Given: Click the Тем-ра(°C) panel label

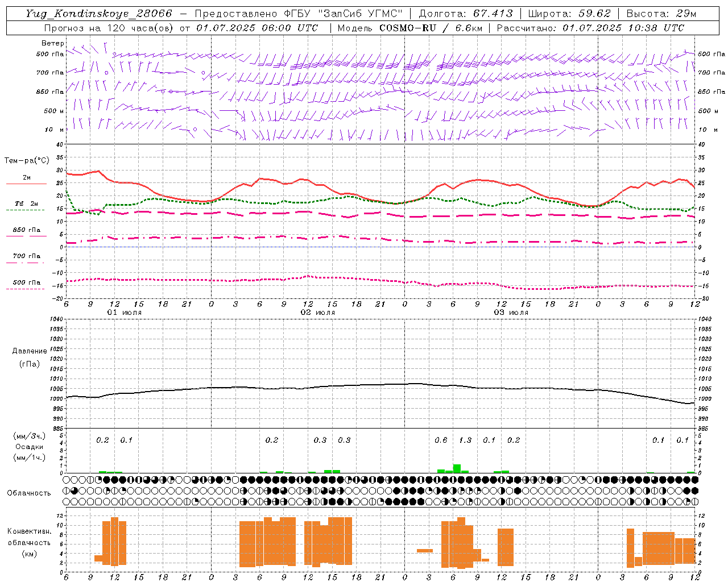Looking at the screenshot, I should [27, 161].
